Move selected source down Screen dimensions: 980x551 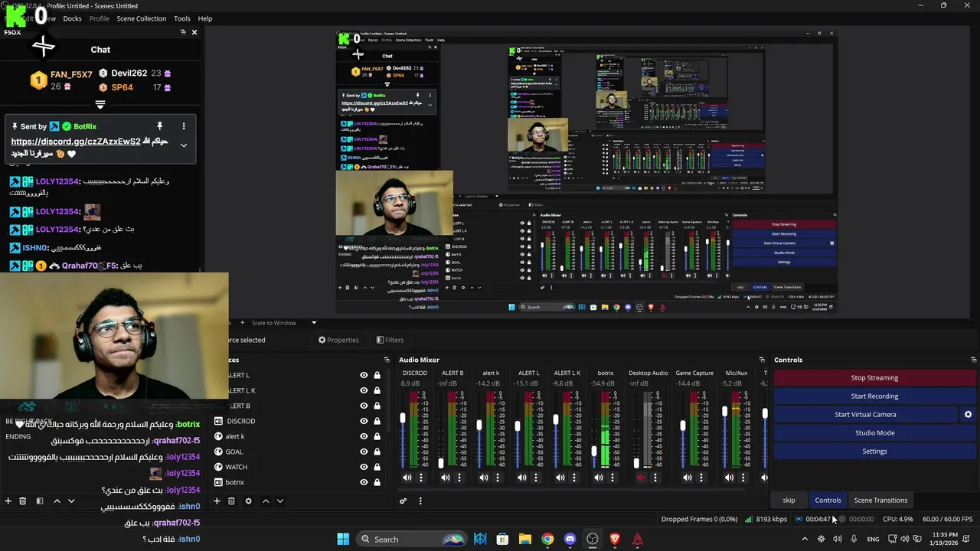point(280,501)
